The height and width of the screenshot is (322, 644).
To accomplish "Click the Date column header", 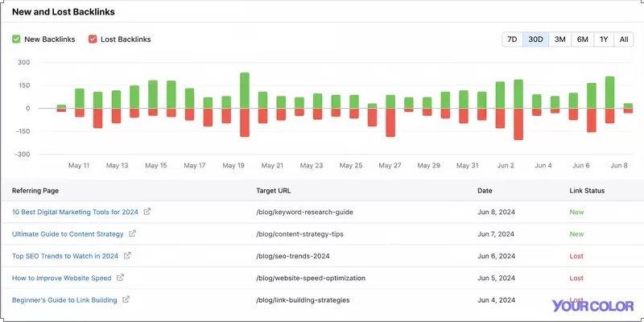I will point(485,191).
